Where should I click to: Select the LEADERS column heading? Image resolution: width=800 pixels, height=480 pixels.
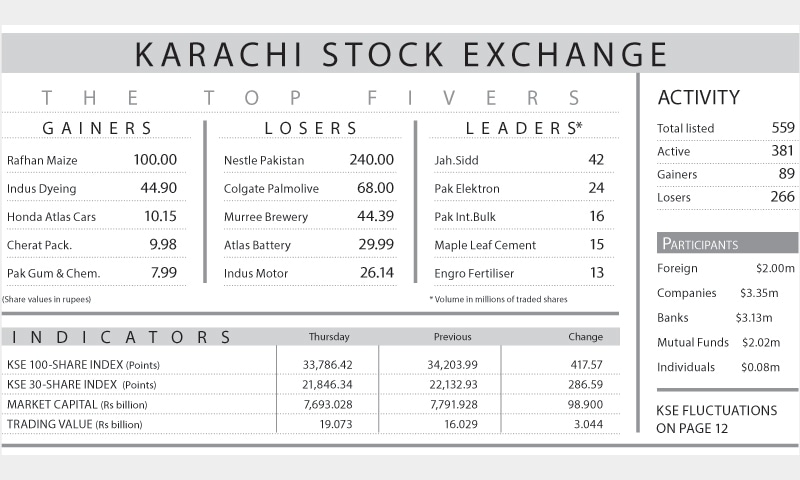(x=524, y=128)
